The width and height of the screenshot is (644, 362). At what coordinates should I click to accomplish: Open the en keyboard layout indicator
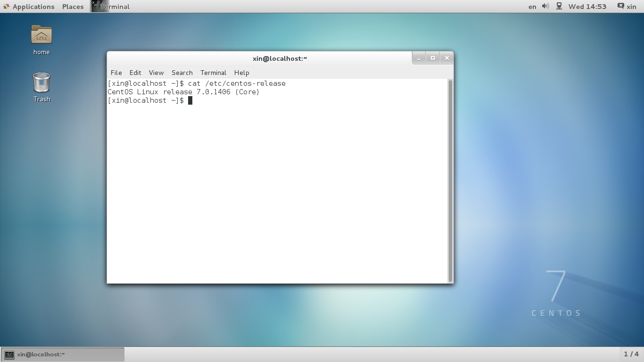tap(532, 7)
